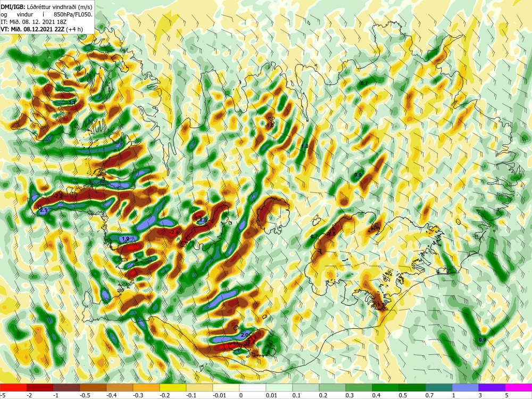This screenshot has height=399, width=532.
Task: Click the legend label 0.01
Action: click(x=272, y=396)
